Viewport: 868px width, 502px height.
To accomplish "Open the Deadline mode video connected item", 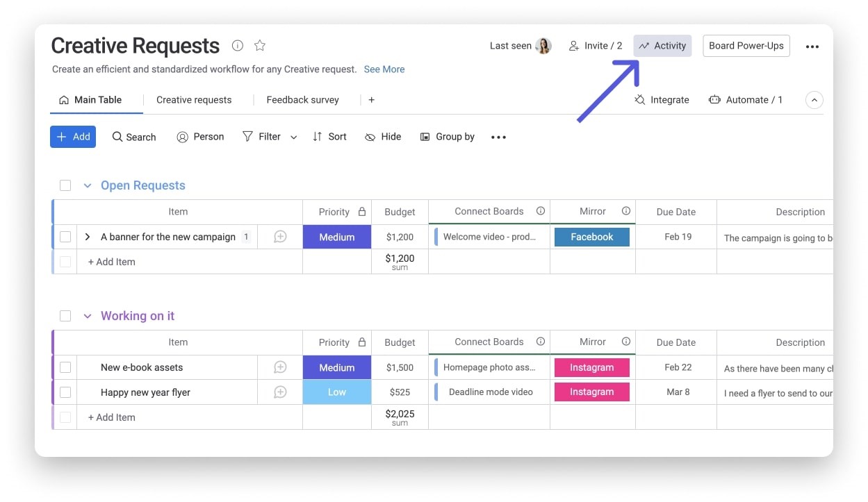I will coord(489,392).
